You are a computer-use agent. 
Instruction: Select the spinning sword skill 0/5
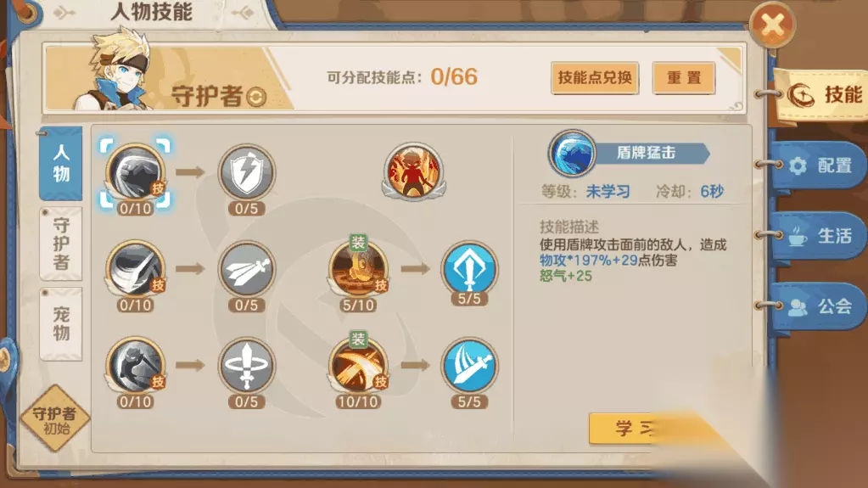[x=247, y=366]
